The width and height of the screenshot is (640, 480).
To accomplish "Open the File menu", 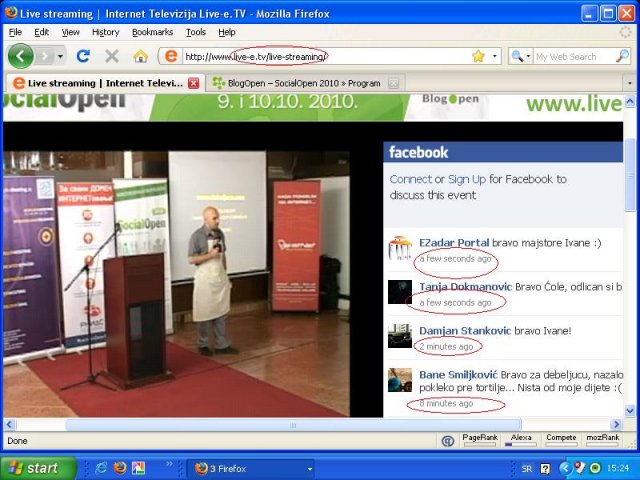I will coord(15,32).
